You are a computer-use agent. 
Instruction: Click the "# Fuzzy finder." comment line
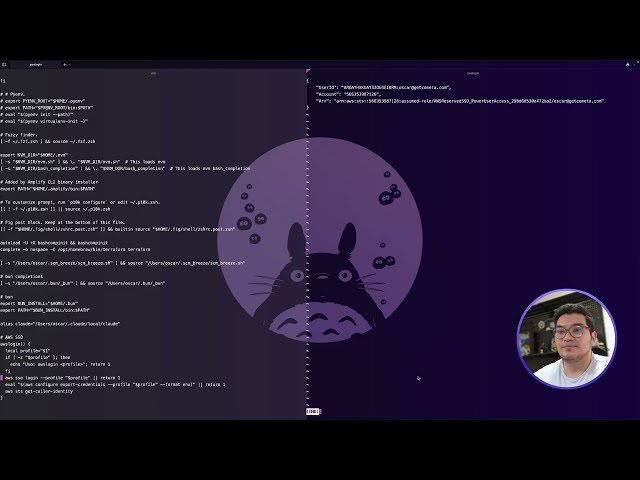[19, 135]
